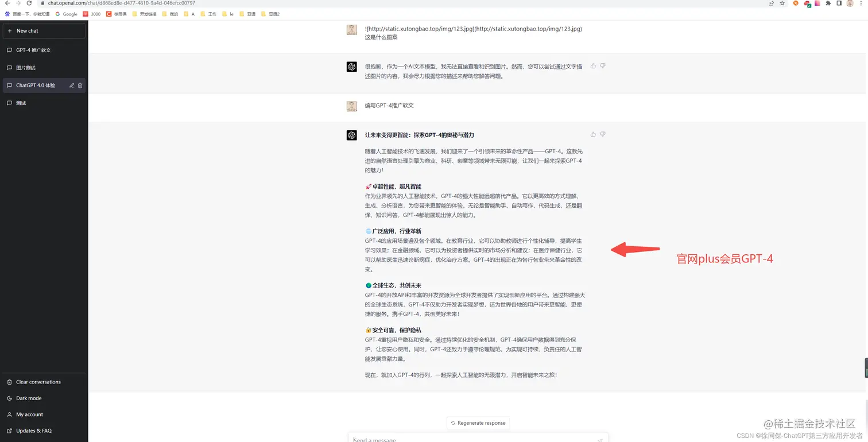This screenshot has height=442, width=868.
Task: Click the 卓越性能，超凡智能 subheading
Action: pyautogui.click(x=397, y=187)
